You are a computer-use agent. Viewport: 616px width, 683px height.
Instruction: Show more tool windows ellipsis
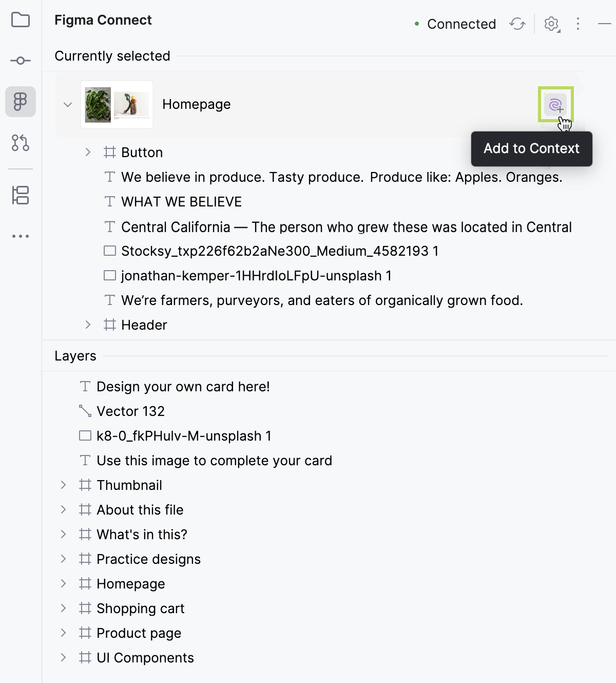21,236
